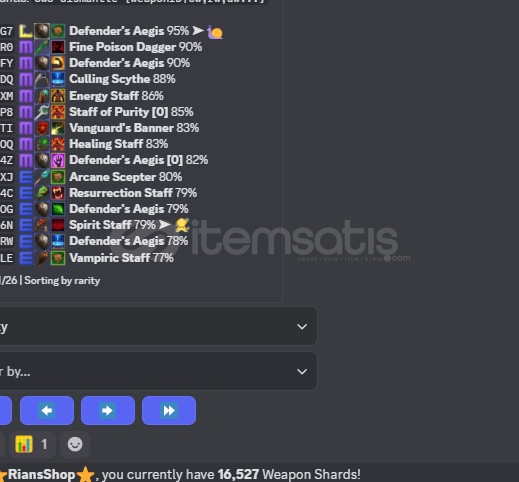Click the Vampiric Staff 77% entry
Viewport: 519px width, 482px height.
tap(121, 258)
